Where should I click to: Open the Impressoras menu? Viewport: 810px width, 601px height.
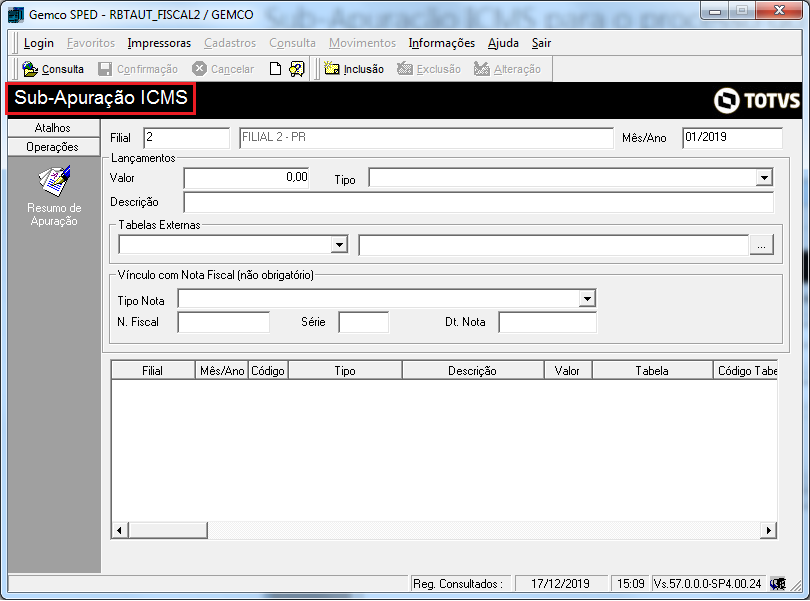pyautogui.click(x=159, y=43)
